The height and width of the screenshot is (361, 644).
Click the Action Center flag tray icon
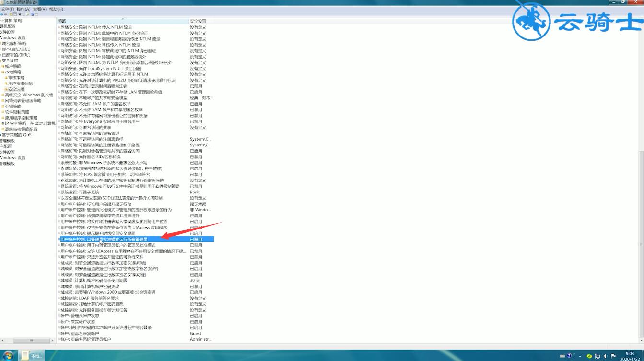pyautogui.click(x=613, y=356)
